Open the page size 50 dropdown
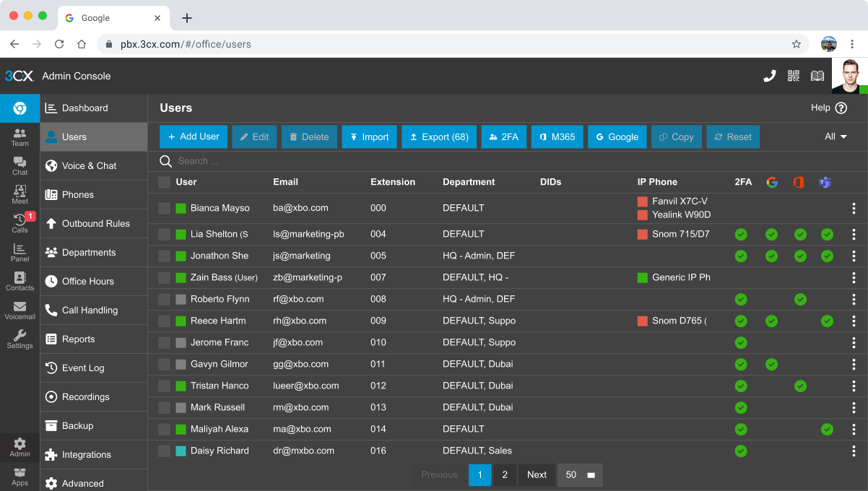The height and width of the screenshot is (491, 868). click(x=579, y=474)
